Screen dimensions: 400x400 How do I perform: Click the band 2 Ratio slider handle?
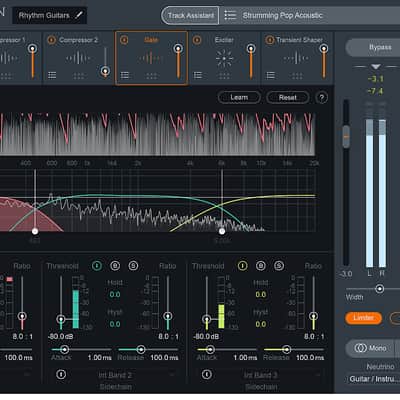(168, 316)
